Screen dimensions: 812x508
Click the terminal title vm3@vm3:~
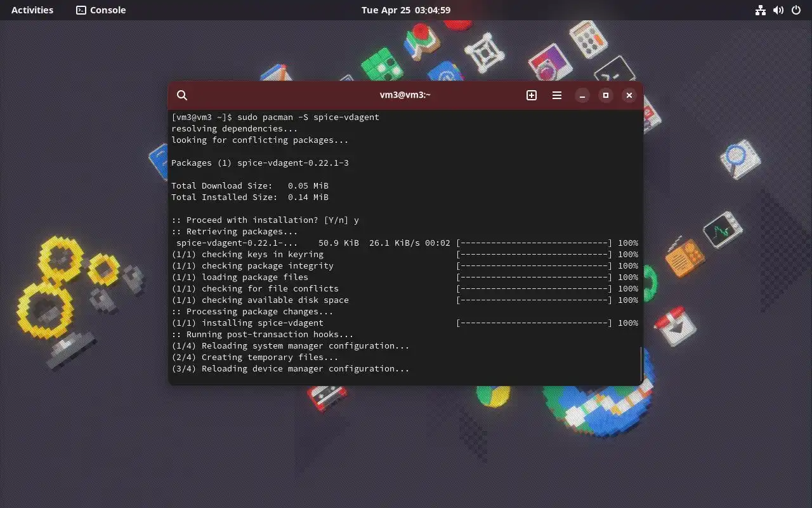click(405, 95)
